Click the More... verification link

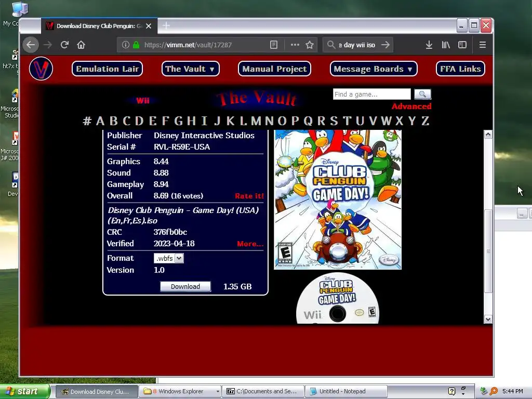(x=250, y=244)
